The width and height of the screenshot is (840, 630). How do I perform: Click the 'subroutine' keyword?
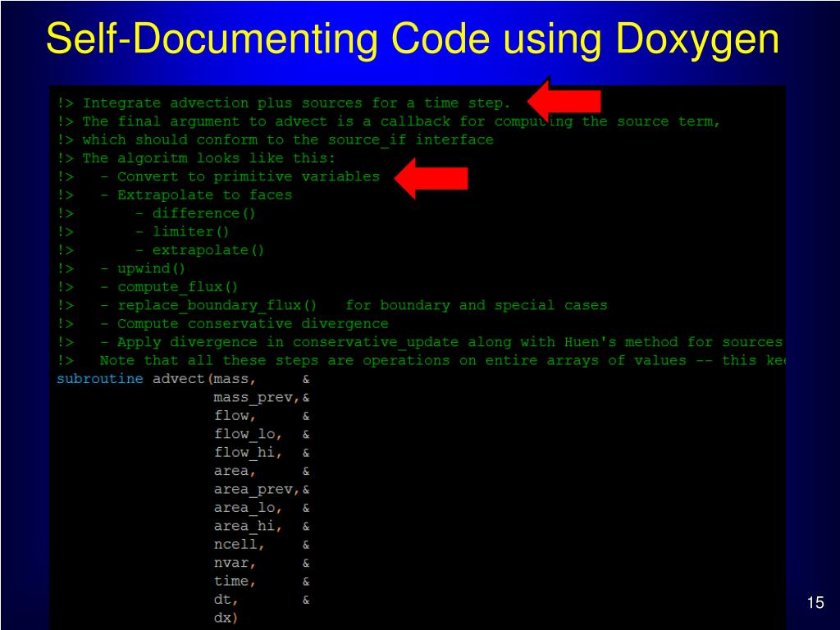tap(100, 379)
